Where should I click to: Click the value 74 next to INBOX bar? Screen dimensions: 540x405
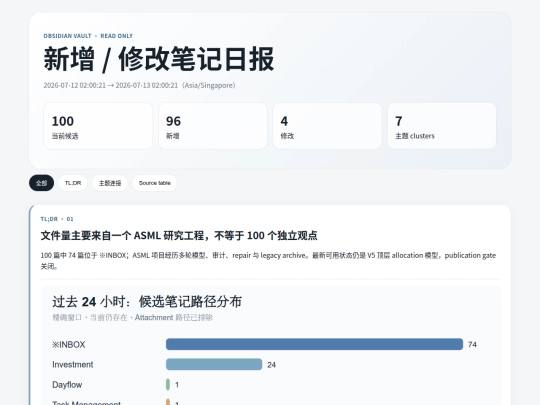point(472,344)
